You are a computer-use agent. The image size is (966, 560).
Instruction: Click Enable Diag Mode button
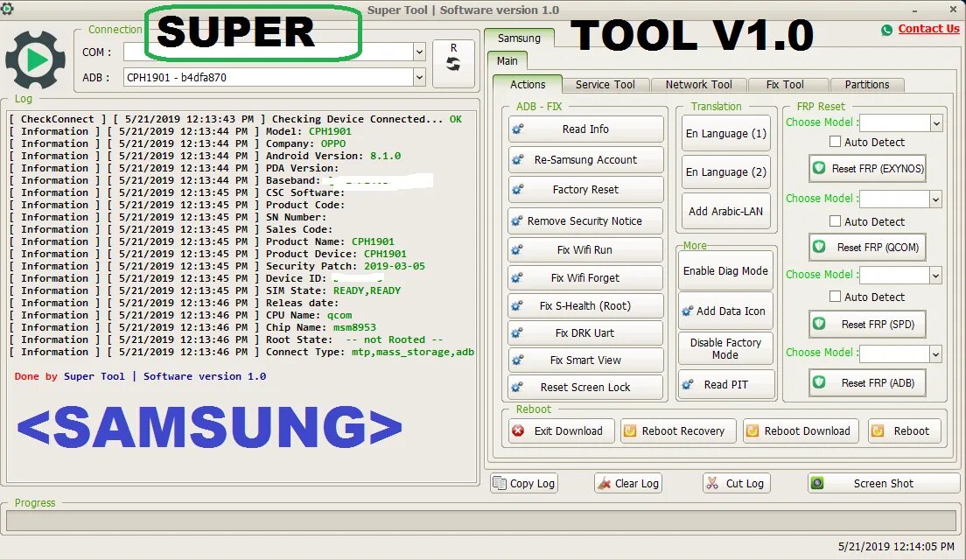coord(725,270)
